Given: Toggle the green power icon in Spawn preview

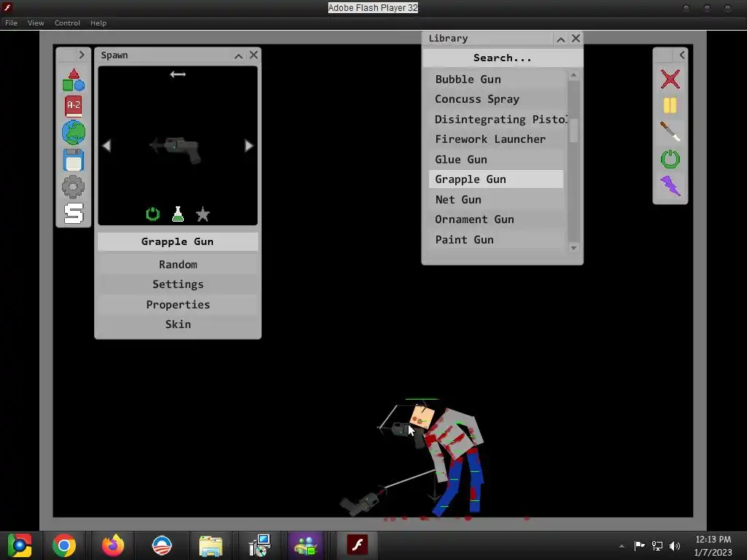Looking at the screenshot, I should (152, 214).
